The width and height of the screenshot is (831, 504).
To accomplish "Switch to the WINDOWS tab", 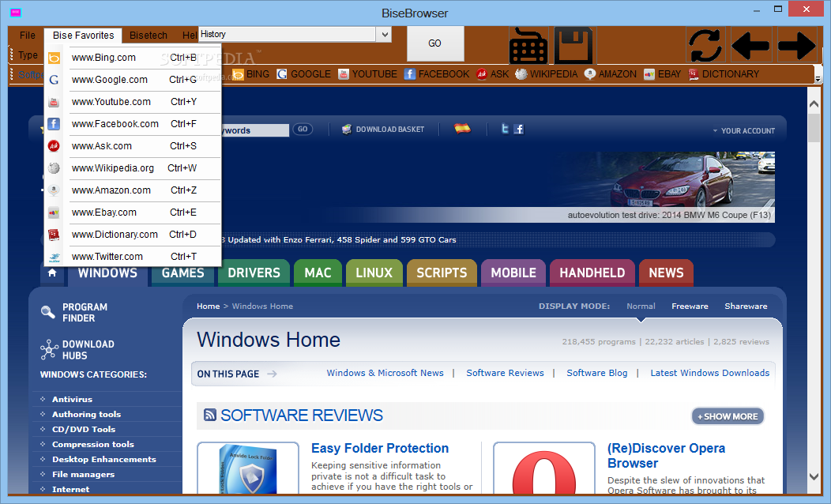I will (x=107, y=273).
